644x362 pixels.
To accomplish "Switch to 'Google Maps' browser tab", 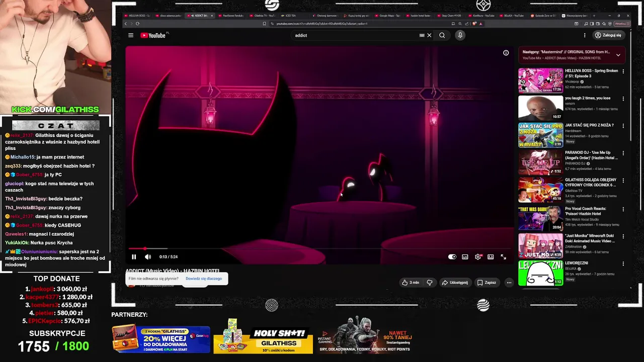I will point(388,16).
